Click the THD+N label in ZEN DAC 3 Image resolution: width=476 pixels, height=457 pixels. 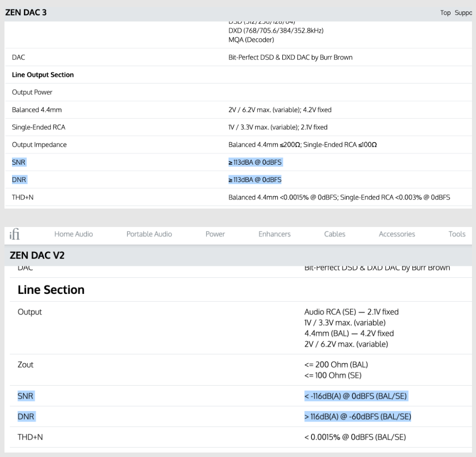23,197
